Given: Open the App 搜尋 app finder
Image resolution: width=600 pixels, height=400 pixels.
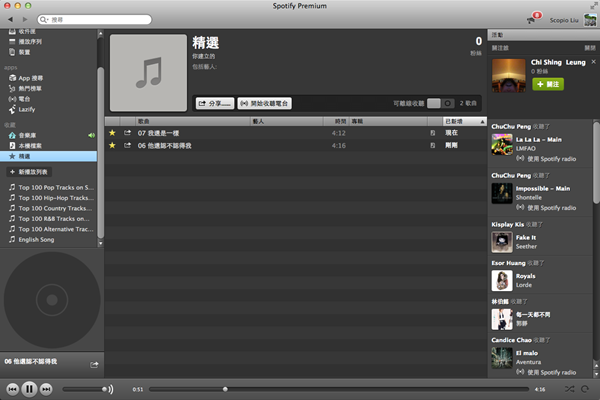Looking at the screenshot, I should tap(31, 78).
